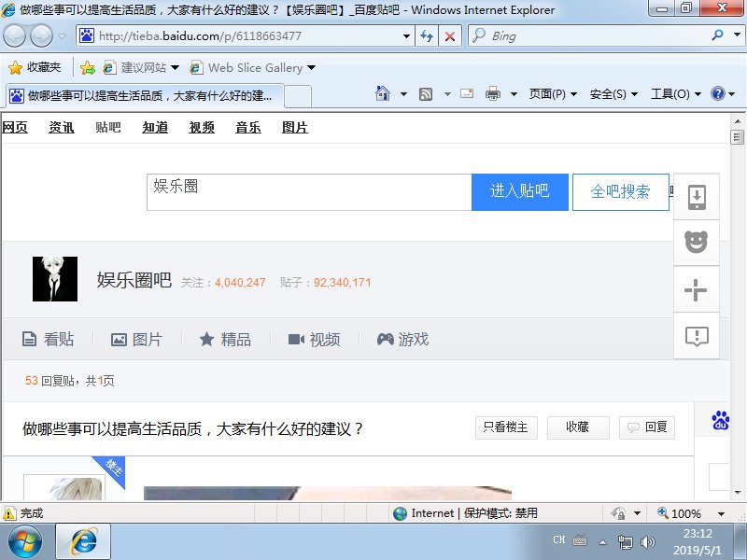
Task: Open the address bar history dropdown
Action: (x=406, y=35)
